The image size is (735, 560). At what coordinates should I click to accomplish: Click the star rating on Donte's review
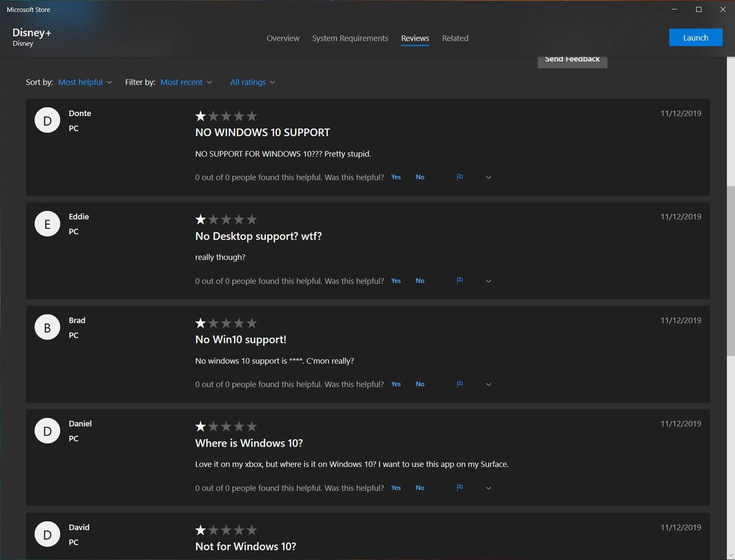(226, 116)
